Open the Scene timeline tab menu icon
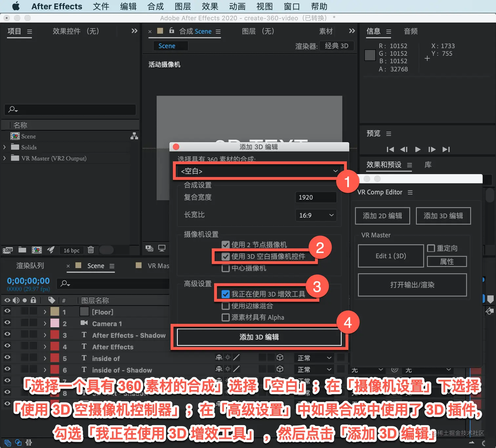Viewport: 496px width, 448px height. [x=112, y=266]
